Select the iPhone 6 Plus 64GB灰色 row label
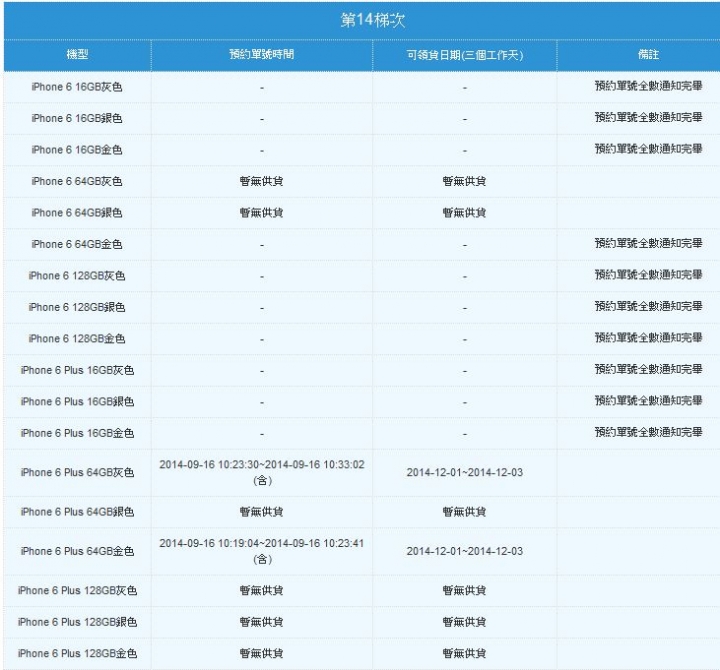The height and width of the screenshot is (670, 720). pyautogui.click(x=77, y=472)
